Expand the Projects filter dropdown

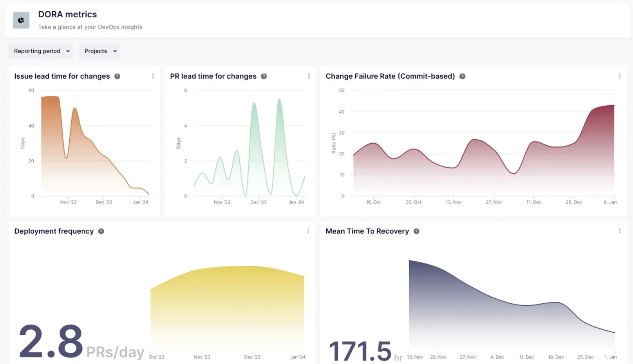tap(100, 51)
